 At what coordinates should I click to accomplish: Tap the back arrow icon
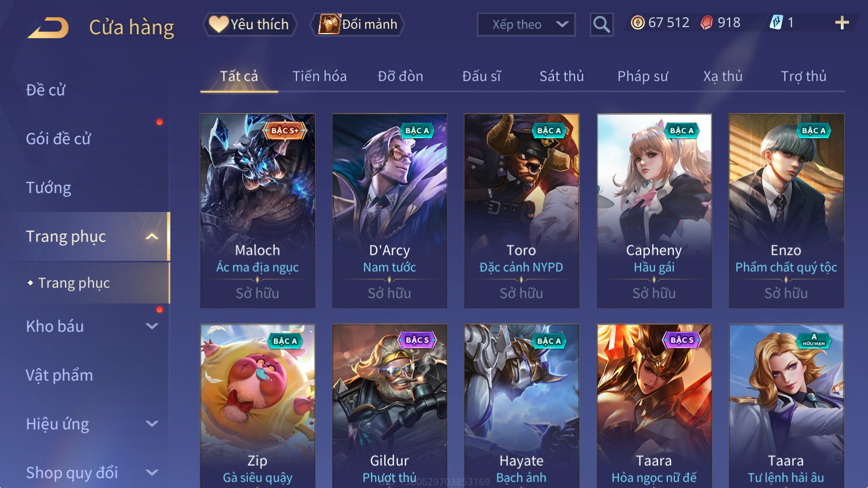coord(48,27)
